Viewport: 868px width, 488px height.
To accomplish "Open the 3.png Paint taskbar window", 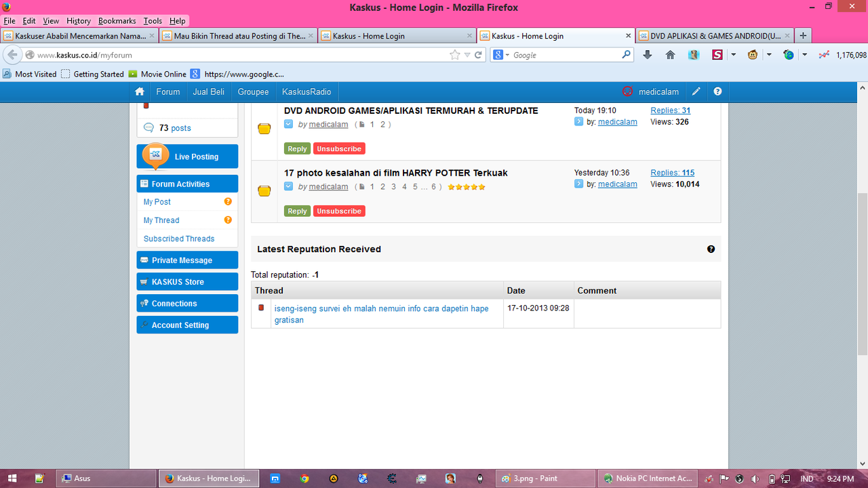I will [545, 479].
